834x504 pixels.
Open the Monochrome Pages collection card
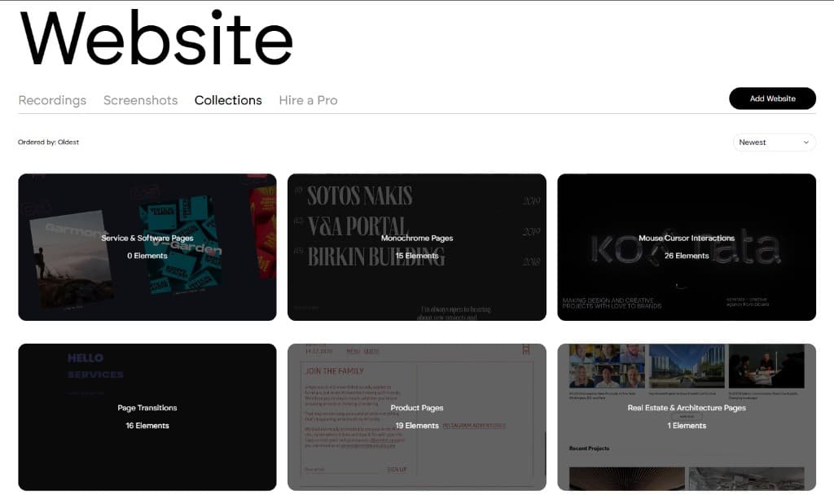[x=417, y=248]
